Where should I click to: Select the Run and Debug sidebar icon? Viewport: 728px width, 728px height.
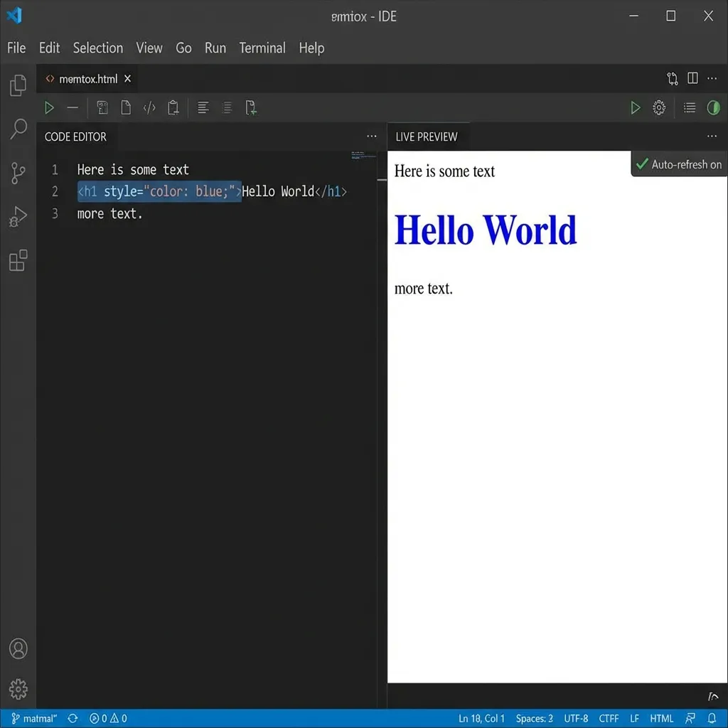(18, 216)
